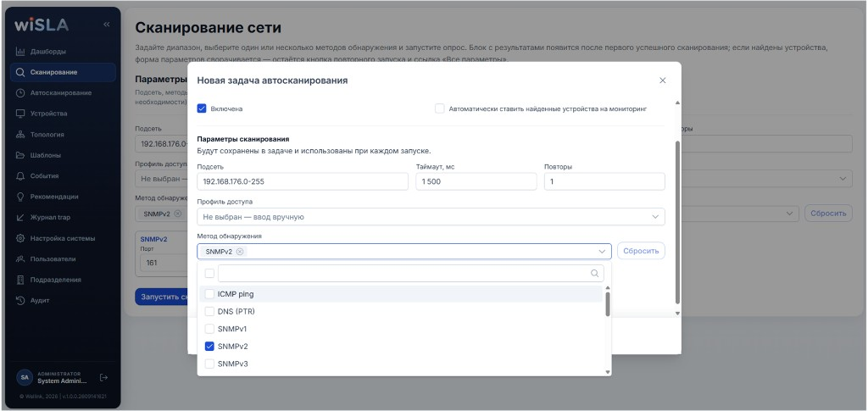This screenshot has height=411, width=868.
Task: Open the События page
Action: coord(63,176)
